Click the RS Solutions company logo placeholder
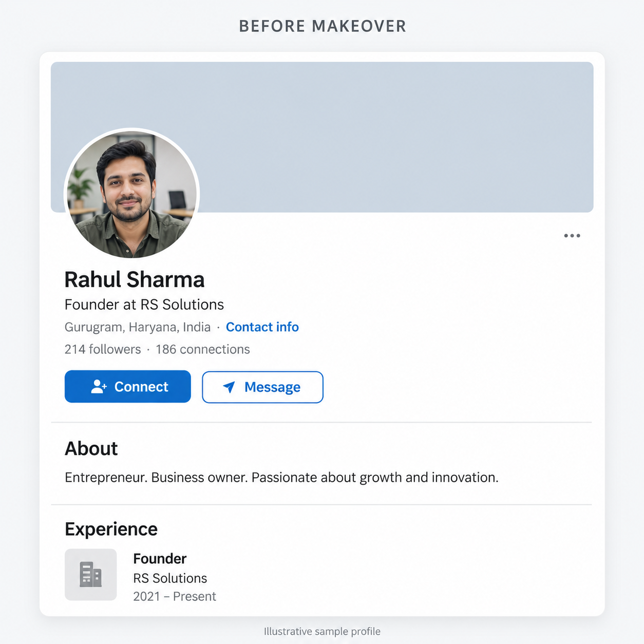This screenshot has width=644, height=644. [91, 575]
